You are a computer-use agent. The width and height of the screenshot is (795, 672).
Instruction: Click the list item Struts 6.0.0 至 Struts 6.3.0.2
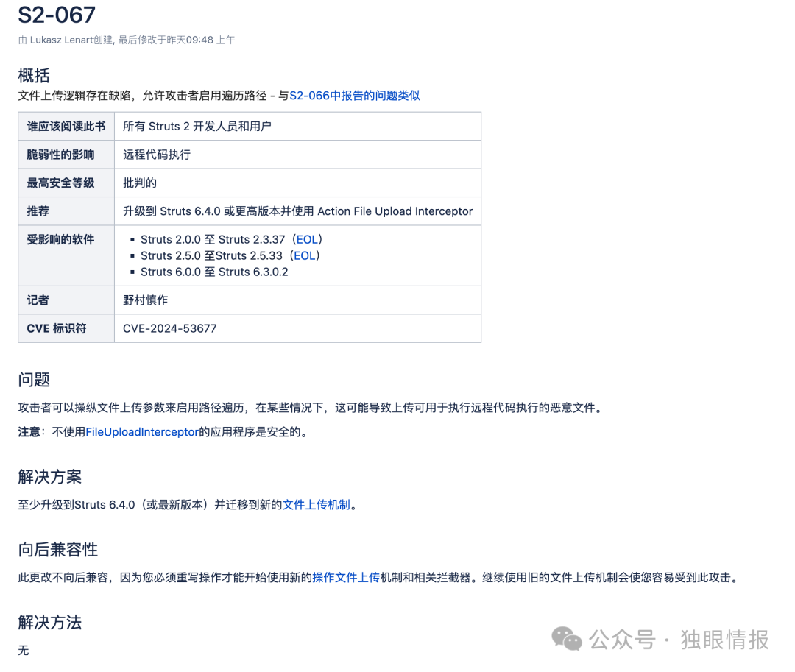point(214,272)
